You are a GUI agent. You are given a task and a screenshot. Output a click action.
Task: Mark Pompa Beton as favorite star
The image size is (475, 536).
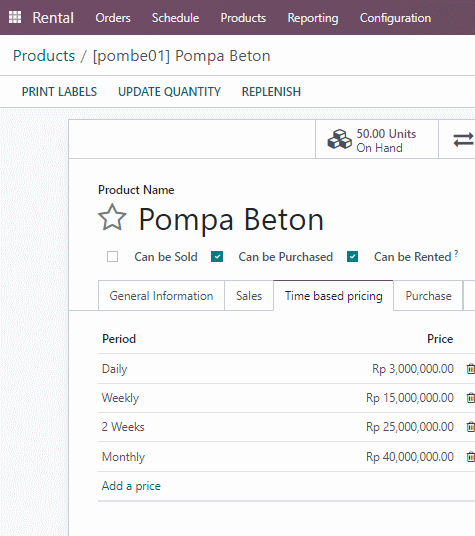(x=112, y=218)
